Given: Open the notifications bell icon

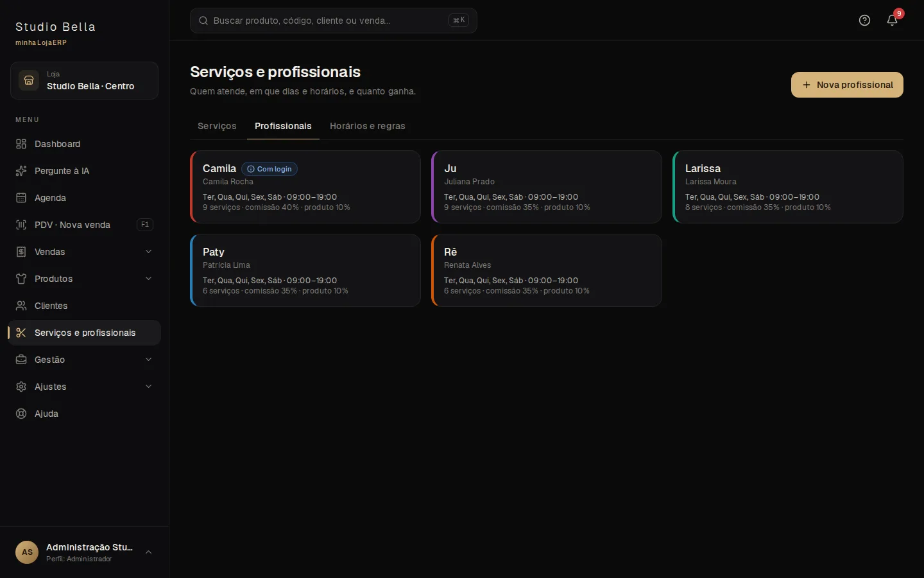Looking at the screenshot, I should pyautogui.click(x=892, y=21).
